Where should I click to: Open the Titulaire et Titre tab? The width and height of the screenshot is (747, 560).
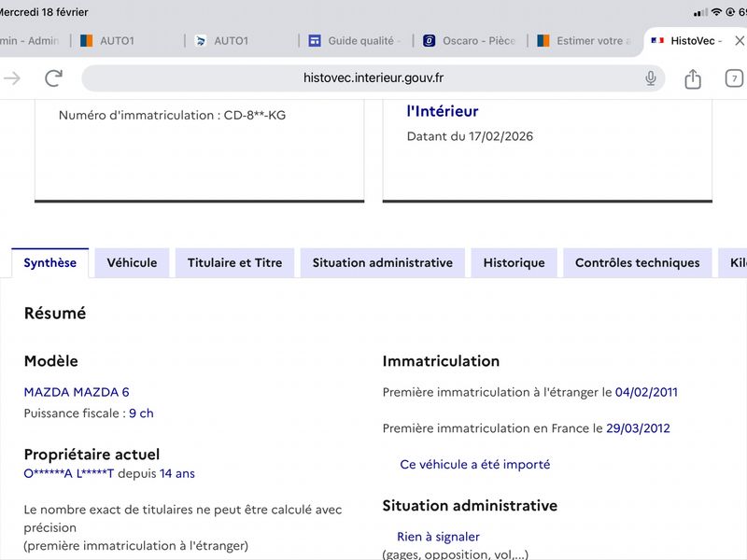click(235, 263)
